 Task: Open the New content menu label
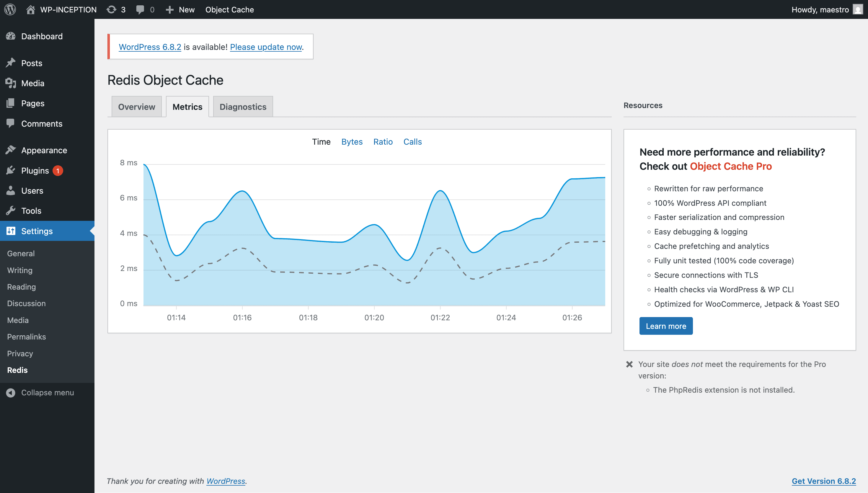click(x=187, y=9)
